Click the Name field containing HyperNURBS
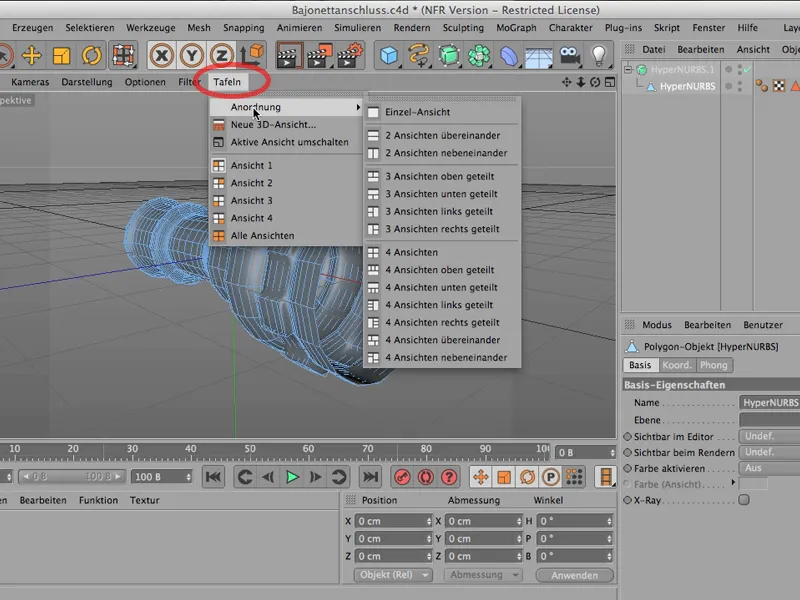 click(x=769, y=402)
